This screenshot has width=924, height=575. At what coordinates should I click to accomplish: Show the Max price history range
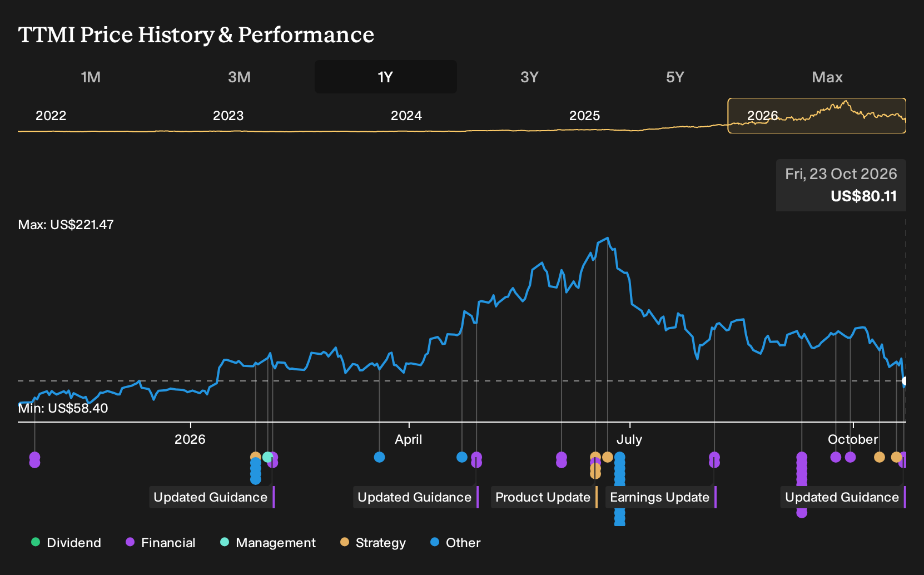tap(827, 77)
